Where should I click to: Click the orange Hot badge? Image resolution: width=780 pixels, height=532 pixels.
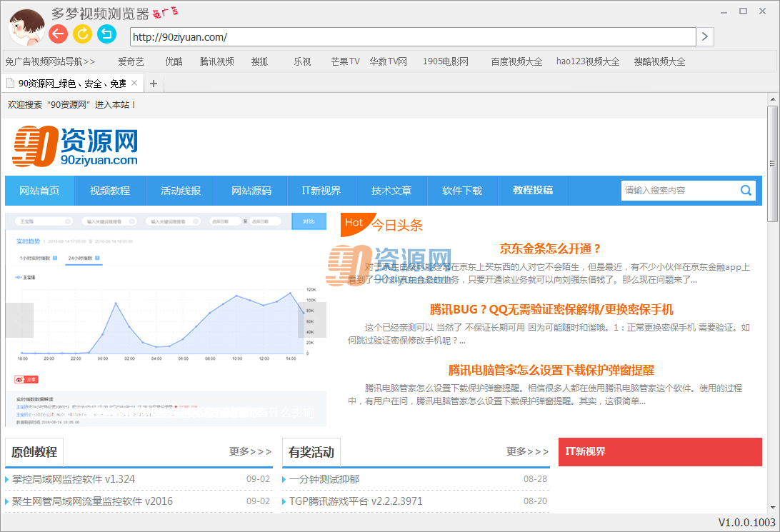[x=358, y=224]
